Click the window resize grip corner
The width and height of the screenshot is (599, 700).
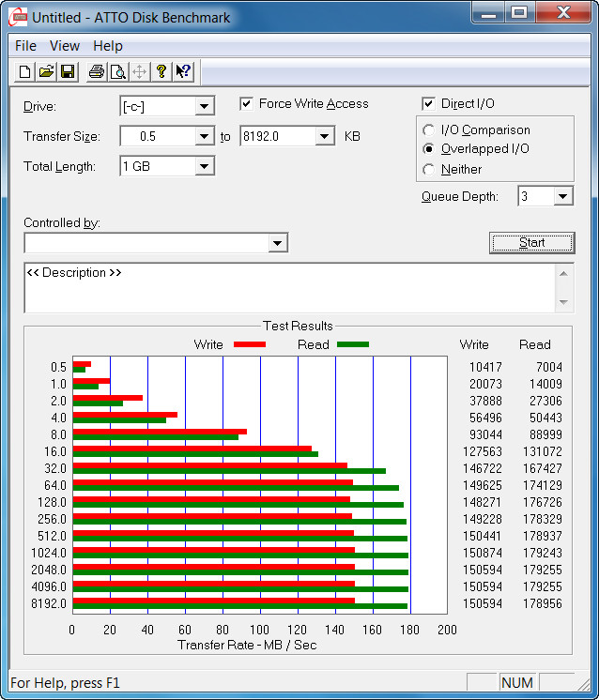click(x=583, y=683)
